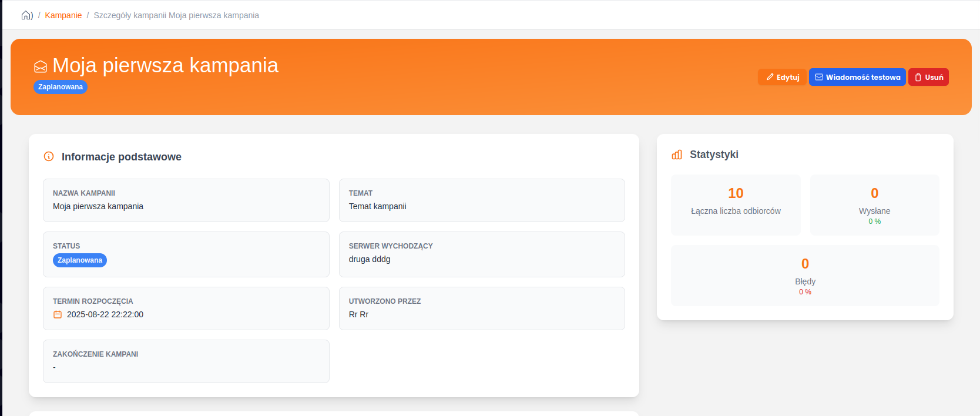Click the Zakończenie kampani card
Screen dimensions: 980x416
(186, 361)
